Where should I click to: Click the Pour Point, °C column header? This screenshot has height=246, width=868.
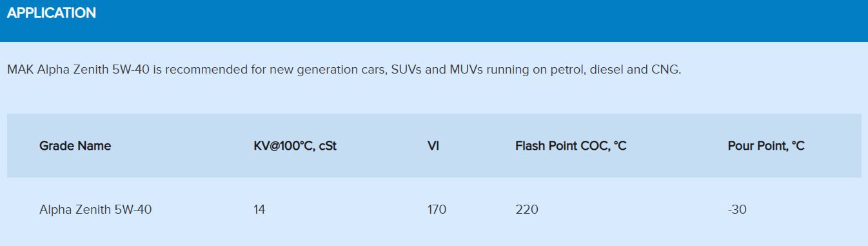pyautogui.click(x=766, y=146)
